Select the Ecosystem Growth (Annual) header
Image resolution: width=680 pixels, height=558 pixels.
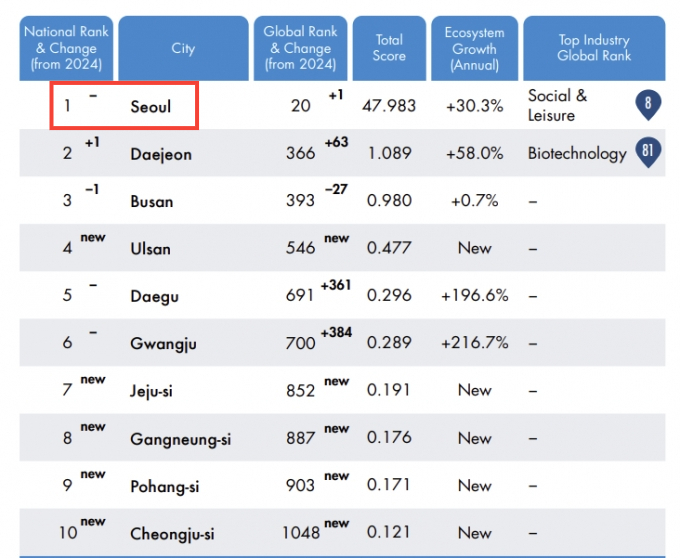tap(475, 48)
